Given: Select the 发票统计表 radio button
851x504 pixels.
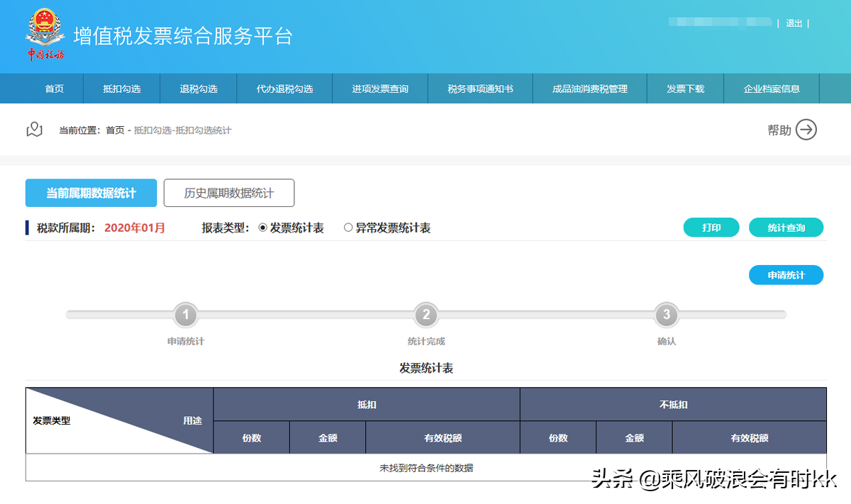Looking at the screenshot, I should 263,228.
